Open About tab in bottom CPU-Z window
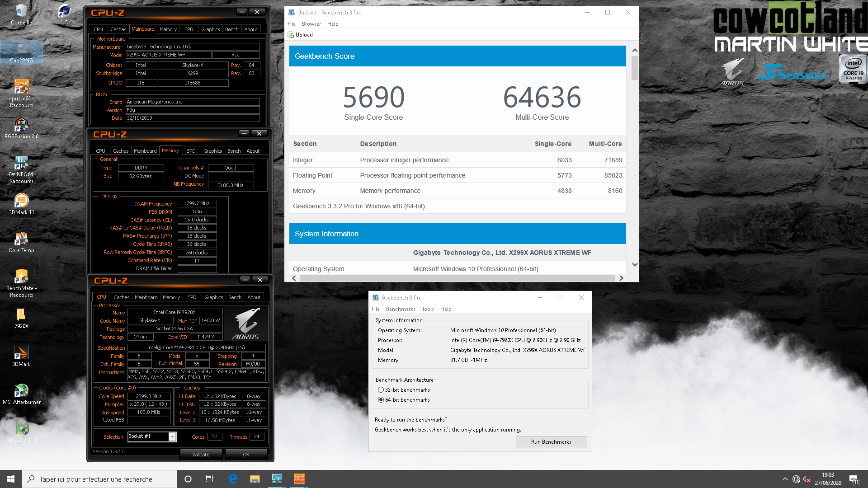The image size is (868, 488). (254, 297)
